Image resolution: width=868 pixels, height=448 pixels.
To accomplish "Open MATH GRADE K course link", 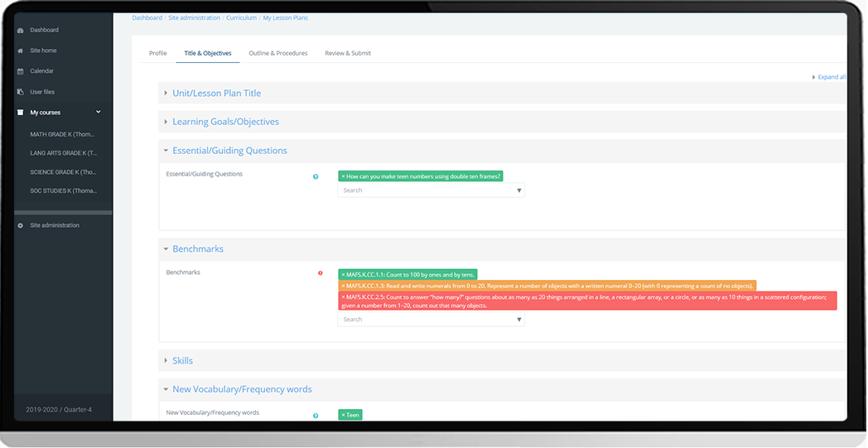I will point(63,134).
